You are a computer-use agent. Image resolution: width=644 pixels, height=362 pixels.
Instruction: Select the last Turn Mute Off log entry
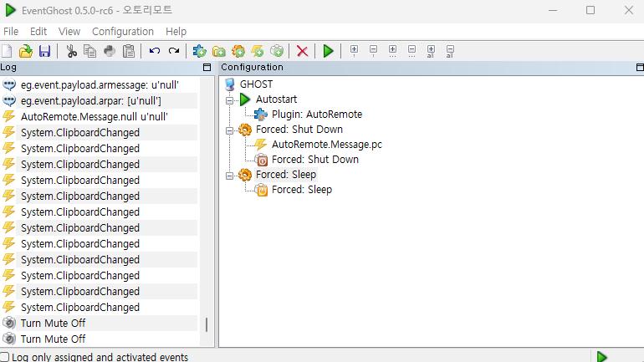click(x=53, y=339)
